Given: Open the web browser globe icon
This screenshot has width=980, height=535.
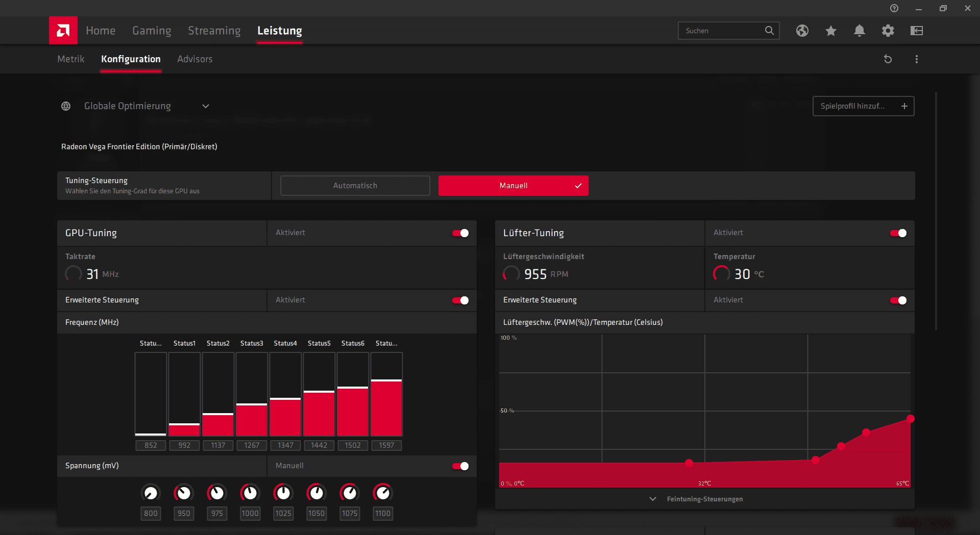Looking at the screenshot, I should [802, 31].
